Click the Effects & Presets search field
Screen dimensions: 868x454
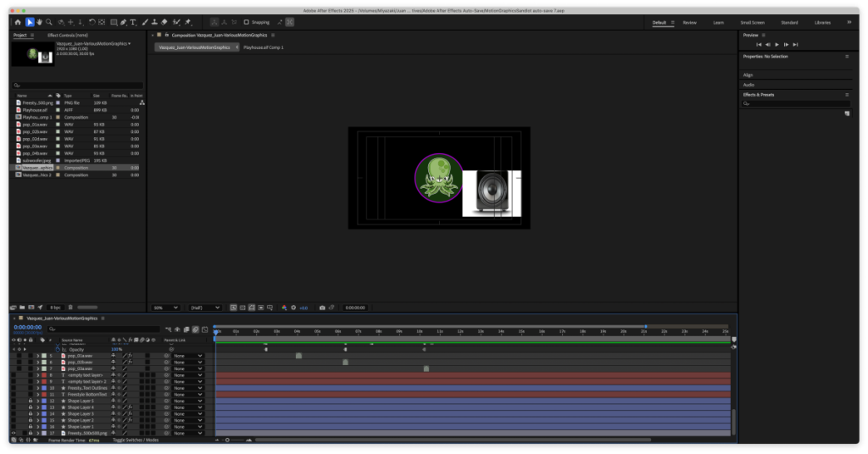(797, 103)
